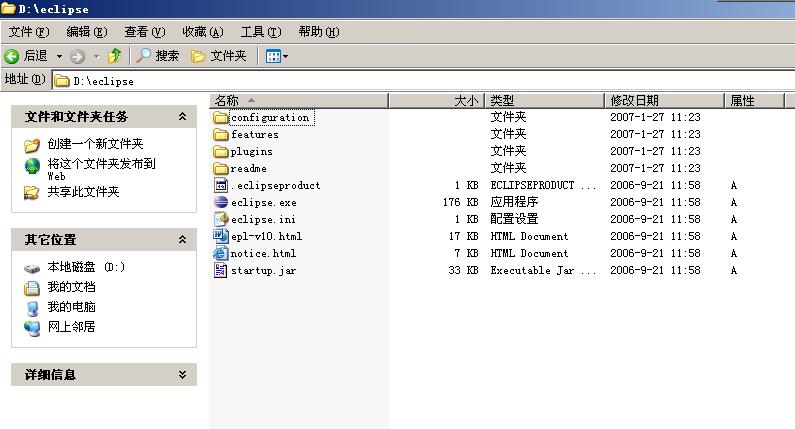Expand the 详细信息 panel
The width and height of the screenshot is (795, 429).
tap(183, 375)
